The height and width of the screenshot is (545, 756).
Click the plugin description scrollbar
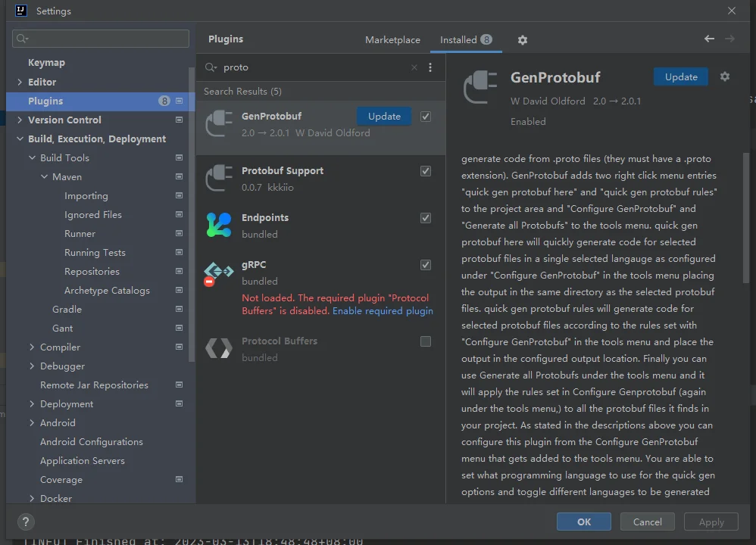tap(746, 218)
